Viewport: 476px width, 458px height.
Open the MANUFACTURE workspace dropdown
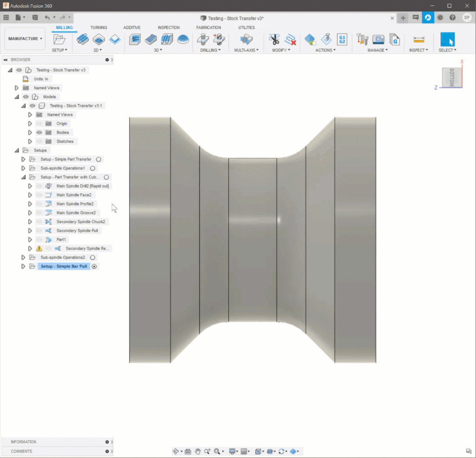pos(25,39)
